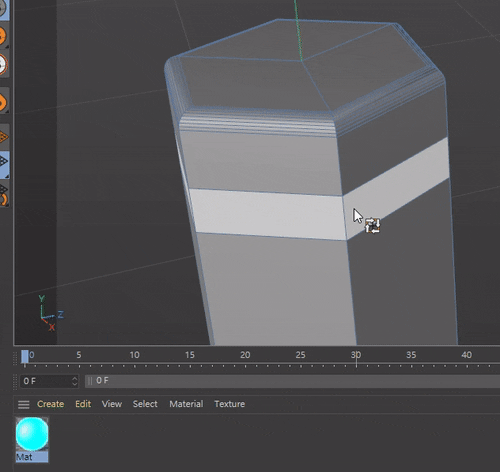
Task: Open the Select menu in Material Manager
Action: (145, 404)
